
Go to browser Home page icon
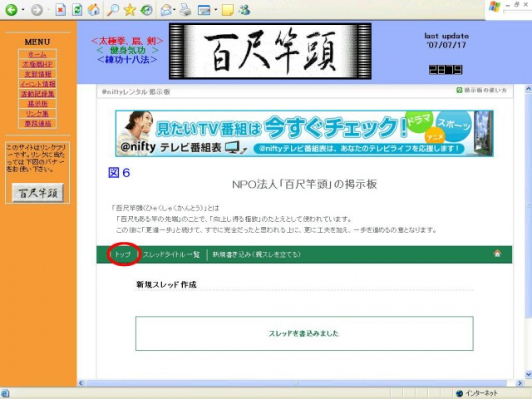coord(93,10)
